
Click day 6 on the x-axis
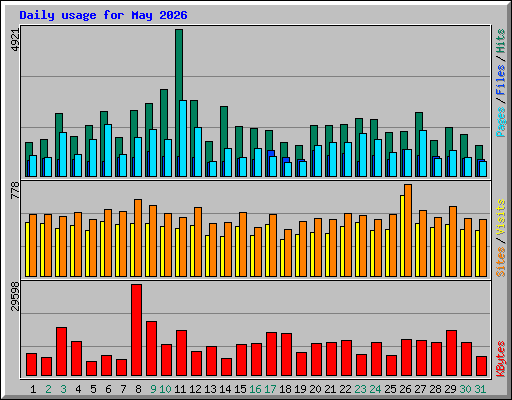[108, 389]
